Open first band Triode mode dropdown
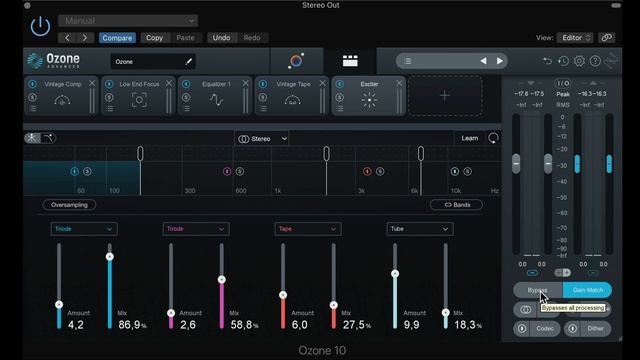640x360 pixels. click(x=84, y=229)
